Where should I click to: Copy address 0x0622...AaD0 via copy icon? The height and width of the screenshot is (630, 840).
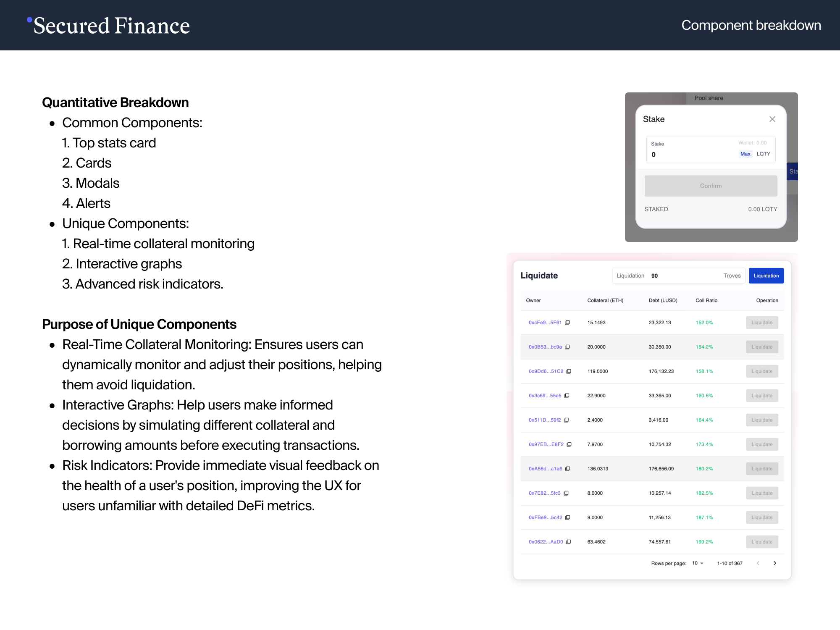pos(568,542)
